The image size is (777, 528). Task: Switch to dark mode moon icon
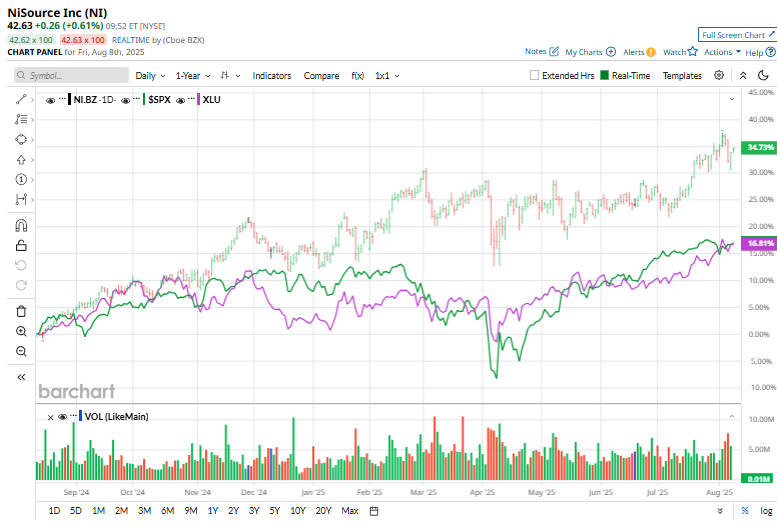[x=763, y=75]
